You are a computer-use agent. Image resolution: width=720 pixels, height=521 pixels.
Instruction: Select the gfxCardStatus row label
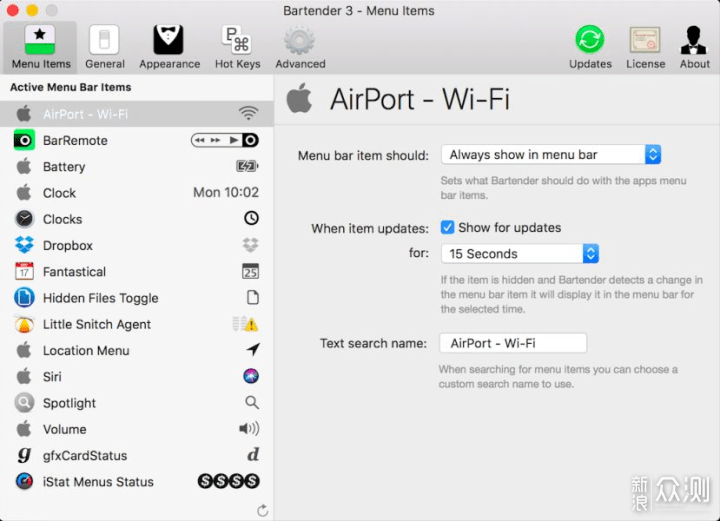(x=85, y=455)
